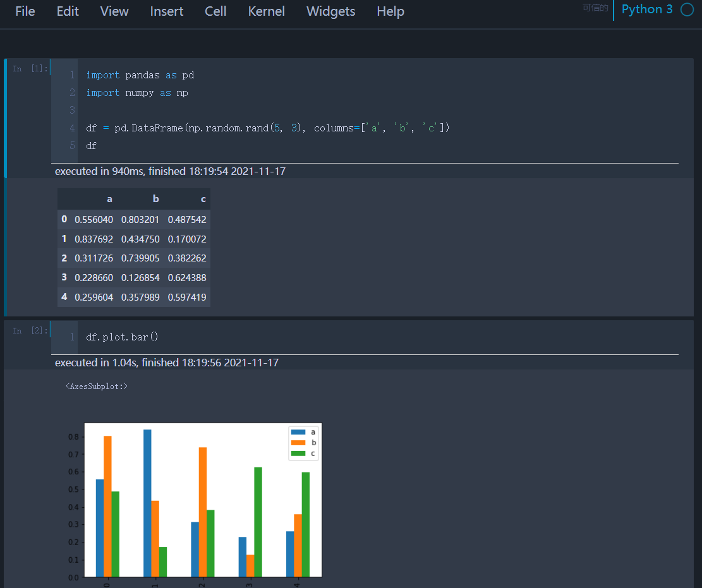The width and height of the screenshot is (702, 588).
Task: Click cell value 0.126854
Action: pyautogui.click(x=140, y=278)
